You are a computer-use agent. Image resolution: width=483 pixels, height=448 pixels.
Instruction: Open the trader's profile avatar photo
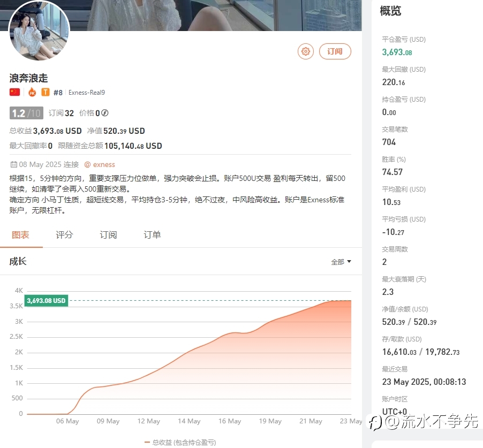(x=39, y=30)
